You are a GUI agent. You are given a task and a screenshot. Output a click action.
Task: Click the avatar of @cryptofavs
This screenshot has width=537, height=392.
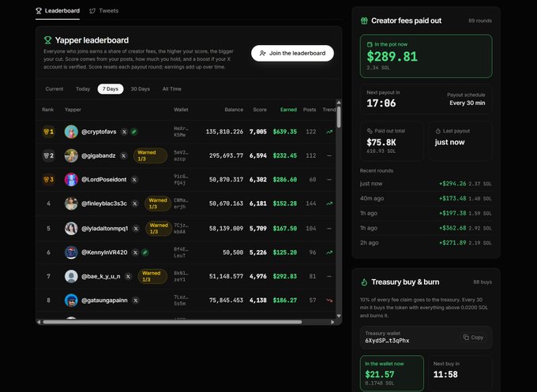(71, 132)
